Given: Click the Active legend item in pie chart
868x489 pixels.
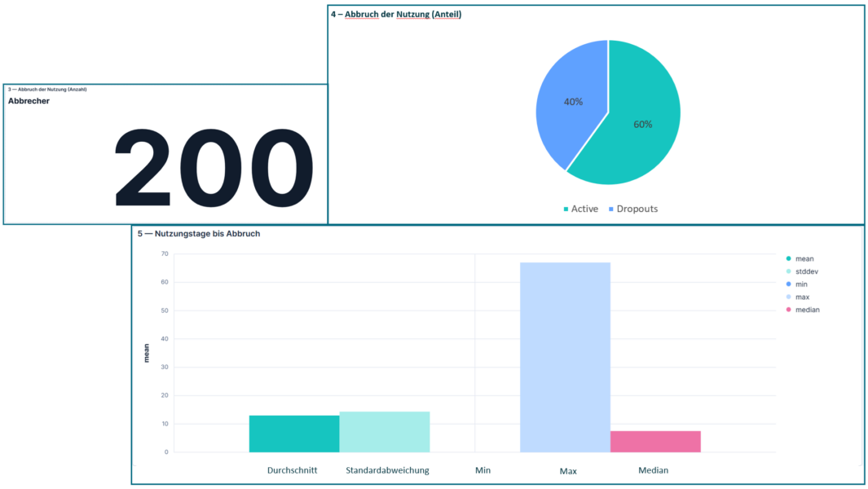Looking at the screenshot, I should [x=580, y=209].
